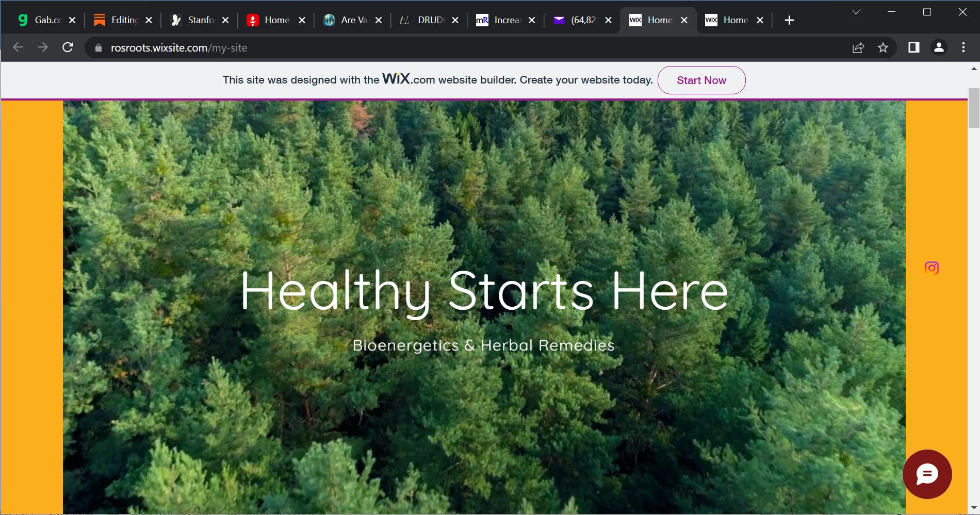Open the browser side panel
The width and height of the screenshot is (980, 515).
tap(913, 47)
